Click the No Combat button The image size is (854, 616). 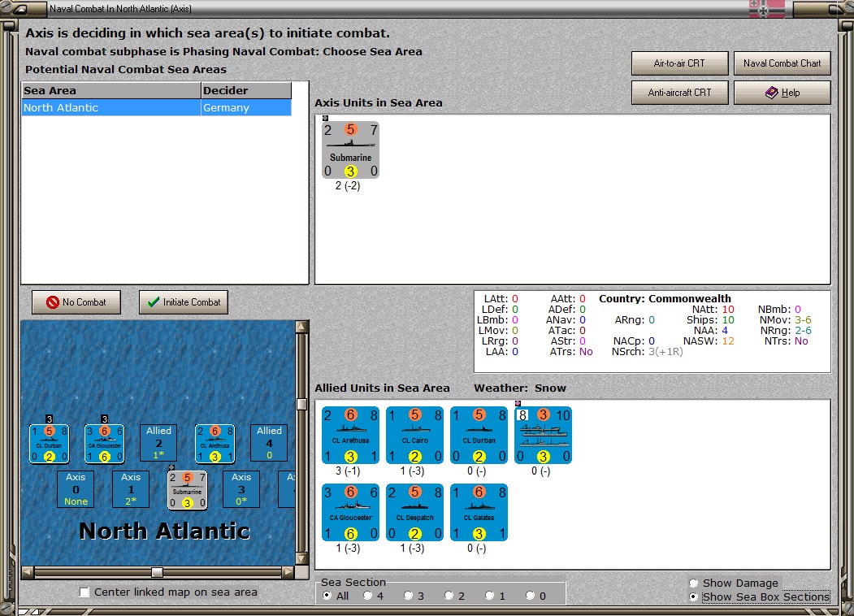click(x=76, y=302)
